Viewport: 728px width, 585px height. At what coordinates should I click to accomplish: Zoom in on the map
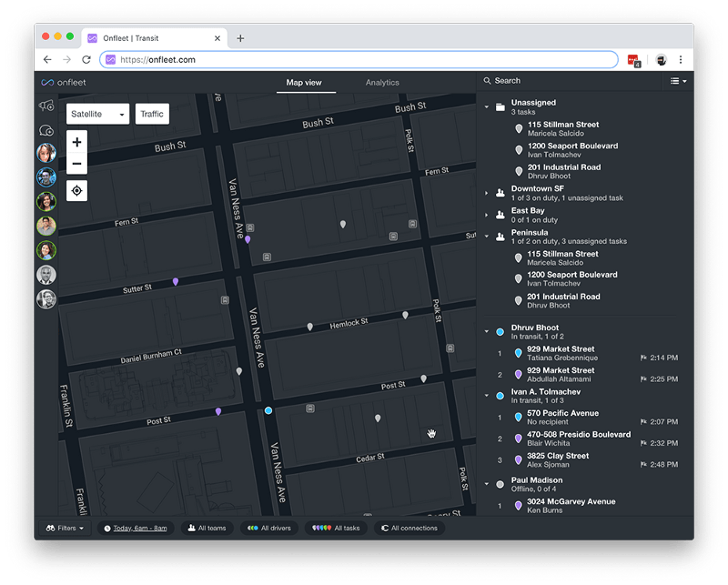[77, 142]
